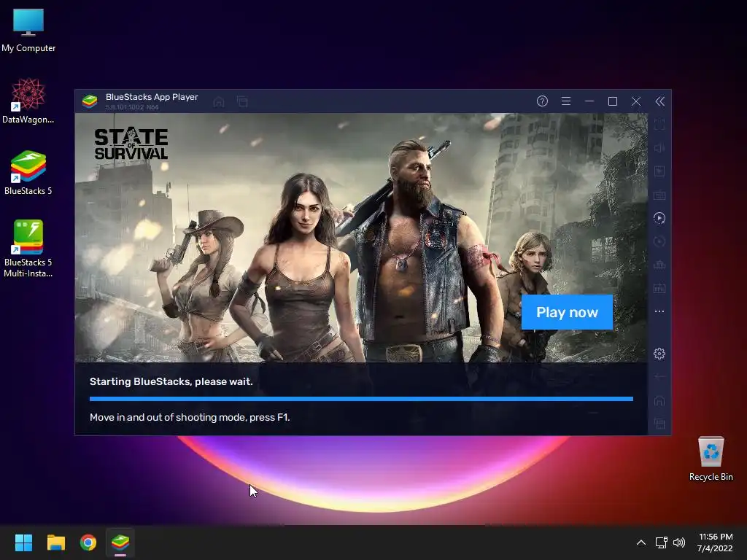Select the Recycle Bin desktop icon

pyautogui.click(x=711, y=459)
